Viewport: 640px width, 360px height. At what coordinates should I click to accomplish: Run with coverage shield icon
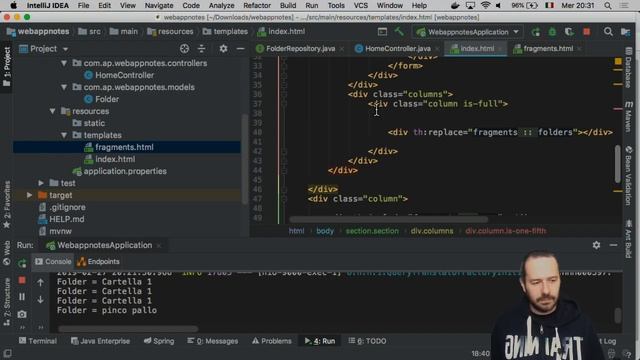[569, 32]
